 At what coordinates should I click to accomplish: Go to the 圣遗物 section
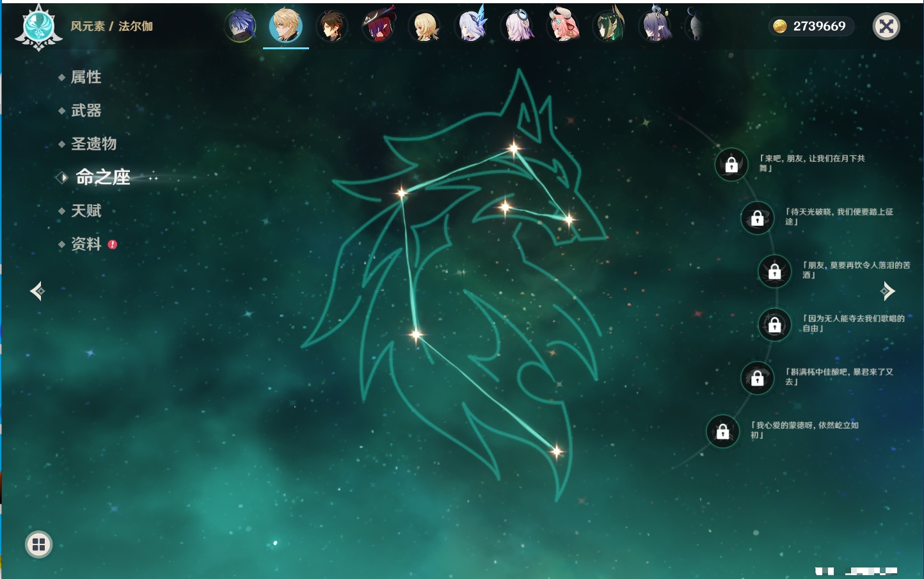coord(93,144)
